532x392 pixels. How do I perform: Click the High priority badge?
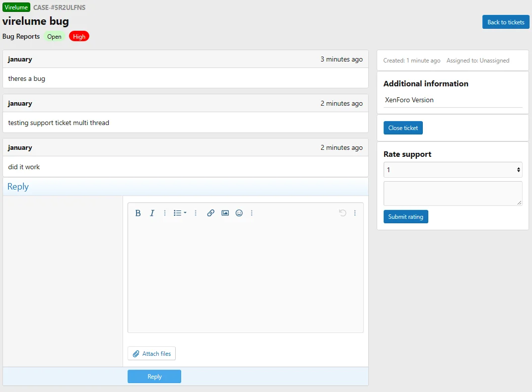click(79, 37)
